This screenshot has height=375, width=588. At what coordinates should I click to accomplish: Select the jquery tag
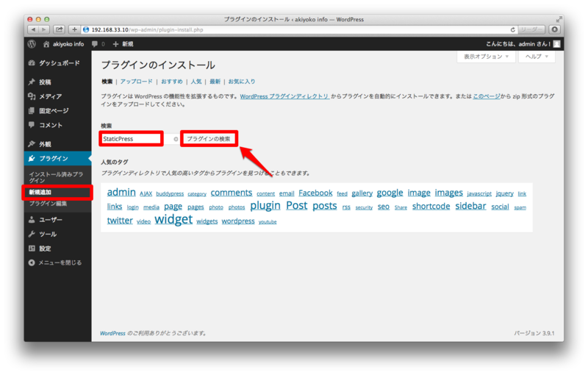click(504, 193)
